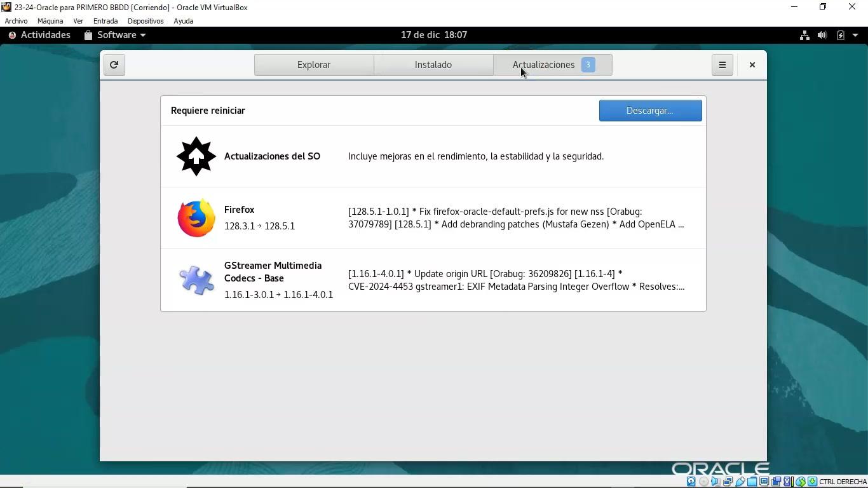Image resolution: width=868 pixels, height=488 pixels.
Task: Click the mouse integration status icon
Action: [x=801, y=482]
